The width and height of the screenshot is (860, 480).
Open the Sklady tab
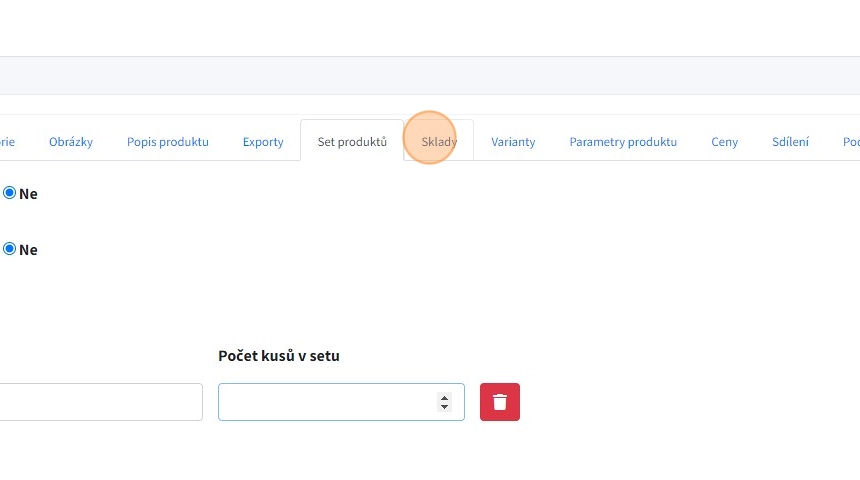coord(439,142)
